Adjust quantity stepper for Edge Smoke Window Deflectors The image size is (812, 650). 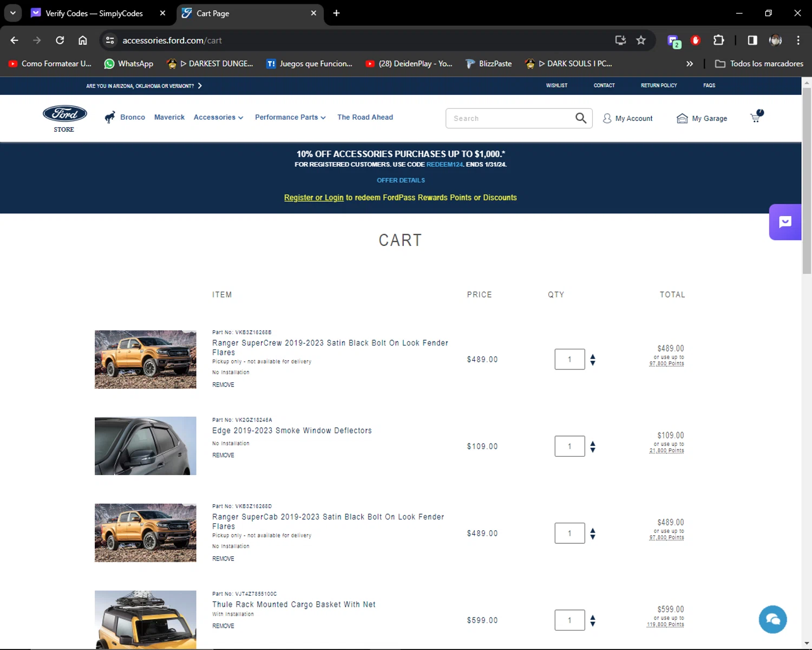[x=593, y=447]
